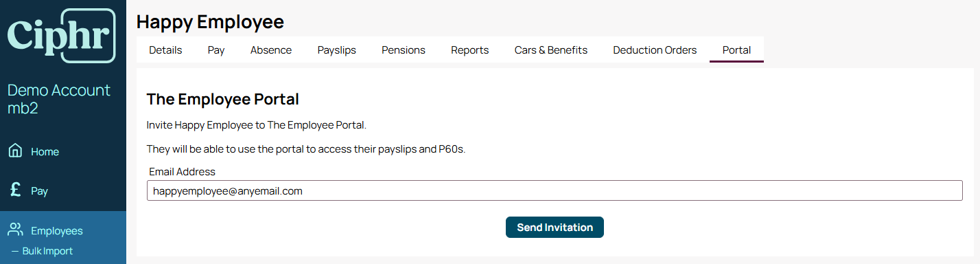Click the Send Invitation button
Viewport: 980px width, 264px height.
[x=555, y=228]
